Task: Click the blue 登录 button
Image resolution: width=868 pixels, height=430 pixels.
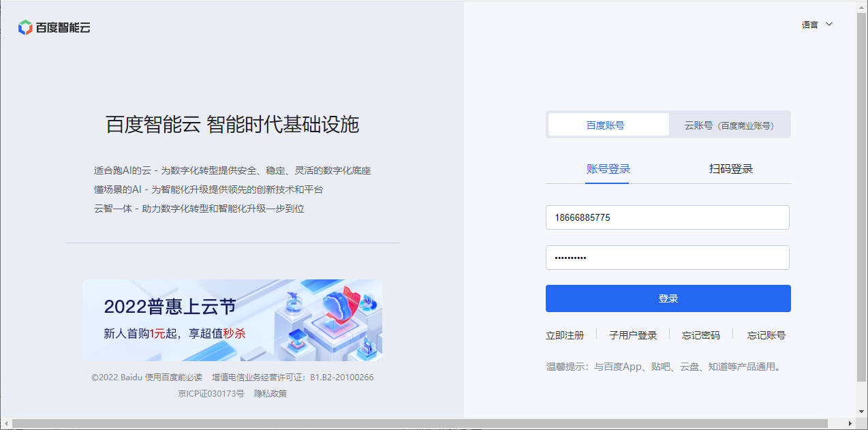Action: (668, 298)
